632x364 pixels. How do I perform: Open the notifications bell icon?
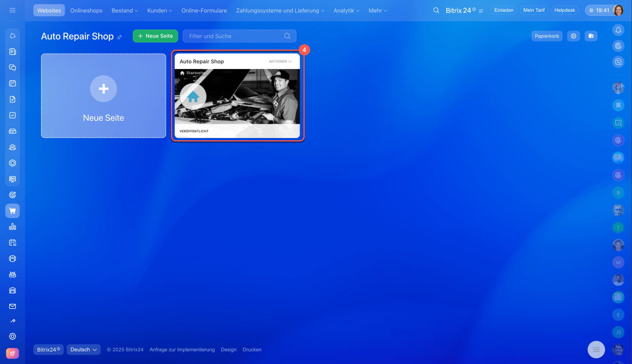tap(618, 30)
